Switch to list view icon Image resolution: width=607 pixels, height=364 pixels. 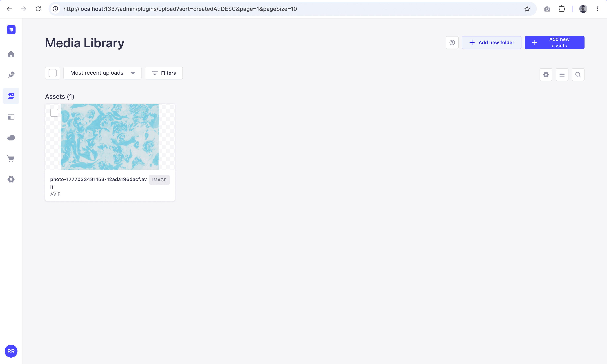tap(562, 75)
